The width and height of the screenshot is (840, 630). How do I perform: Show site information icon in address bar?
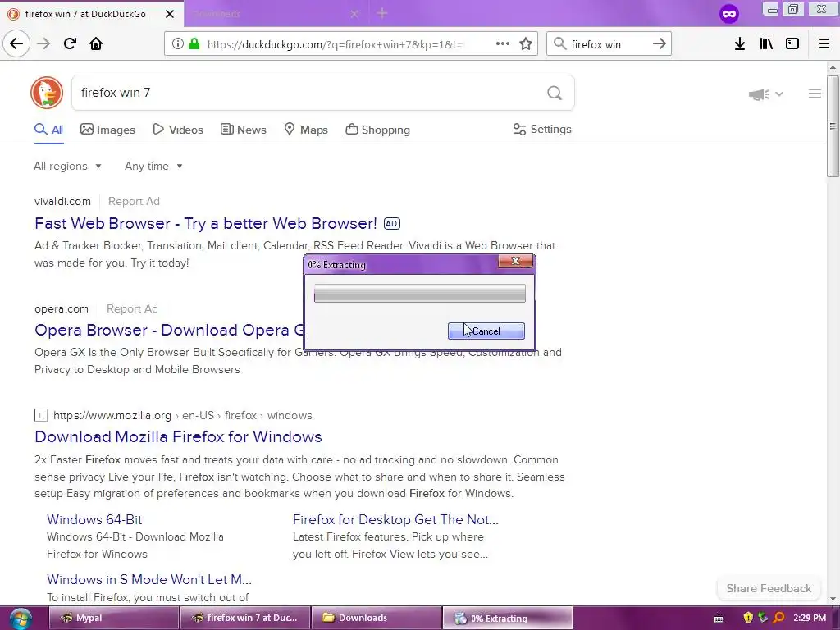(x=177, y=44)
